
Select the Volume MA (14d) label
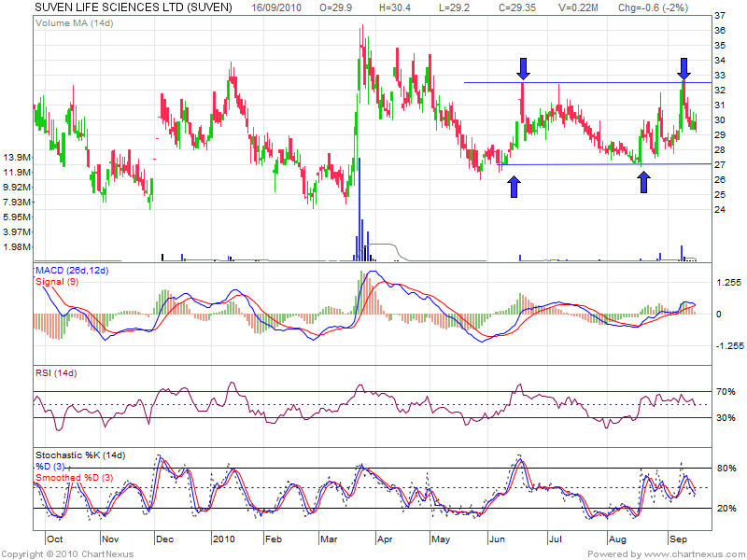pos(68,22)
